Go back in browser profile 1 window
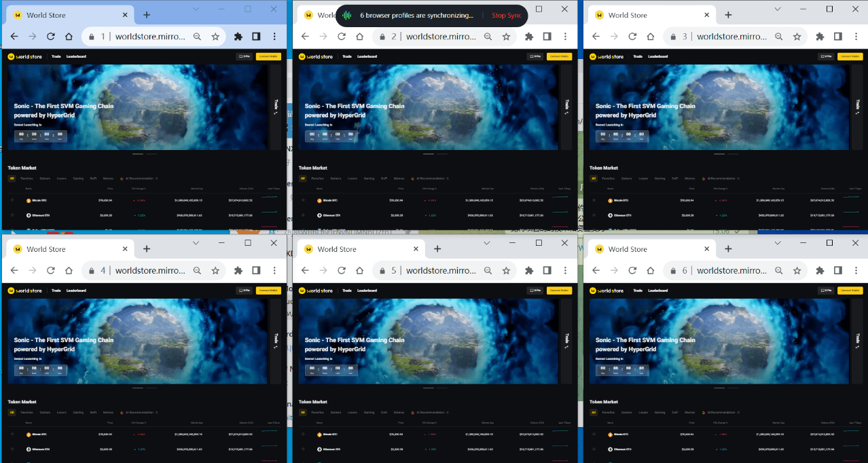The height and width of the screenshot is (463, 868). point(14,37)
